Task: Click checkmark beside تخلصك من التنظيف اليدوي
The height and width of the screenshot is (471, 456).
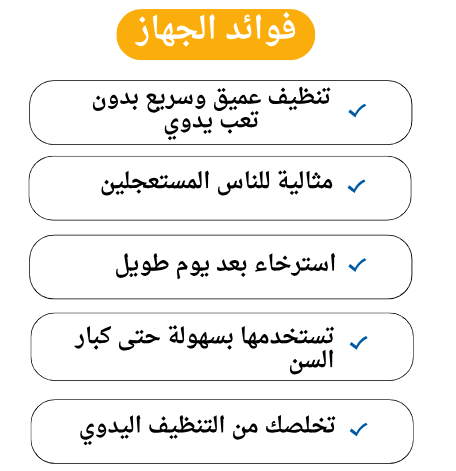Action: point(359,429)
